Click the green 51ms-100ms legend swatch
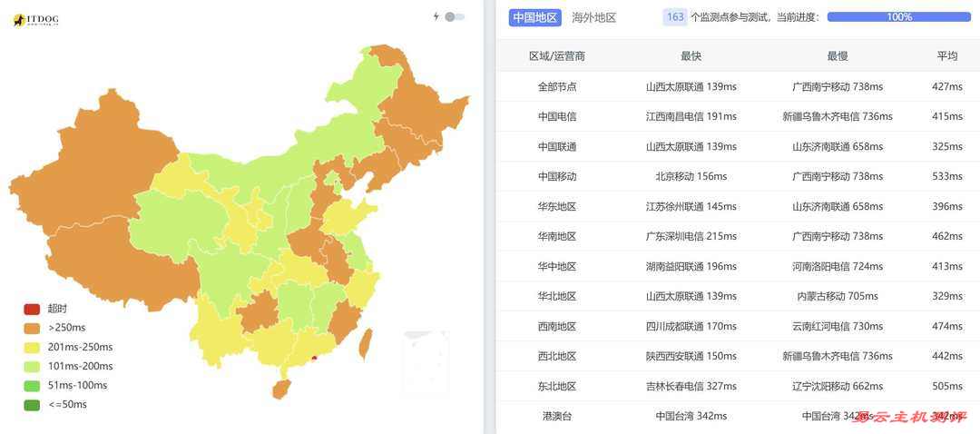Image resolution: width=980 pixels, height=434 pixels. pyautogui.click(x=32, y=386)
